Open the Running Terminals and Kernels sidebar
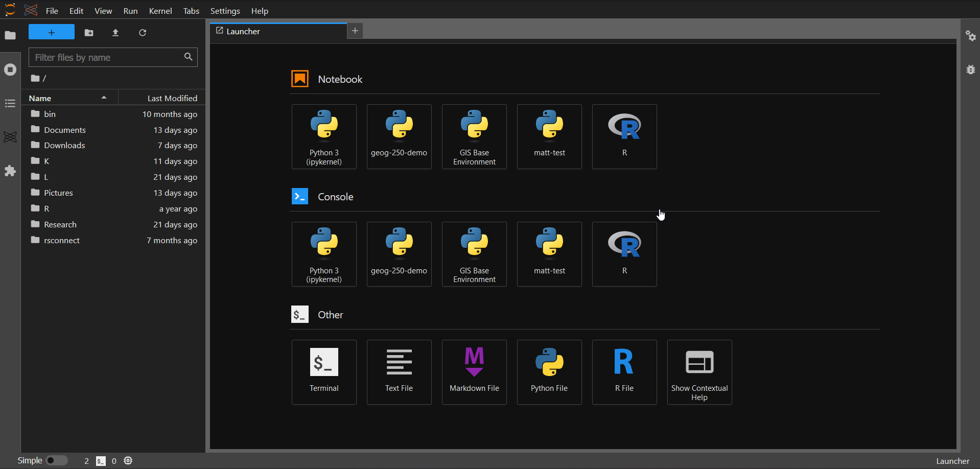The height and width of the screenshot is (469, 980). pos(10,69)
